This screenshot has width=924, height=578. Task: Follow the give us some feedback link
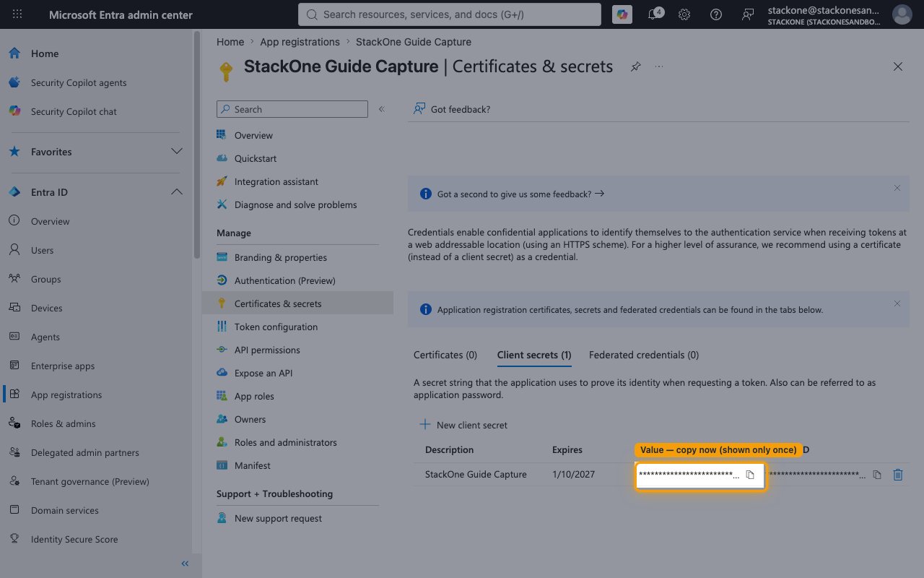pos(520,194)
